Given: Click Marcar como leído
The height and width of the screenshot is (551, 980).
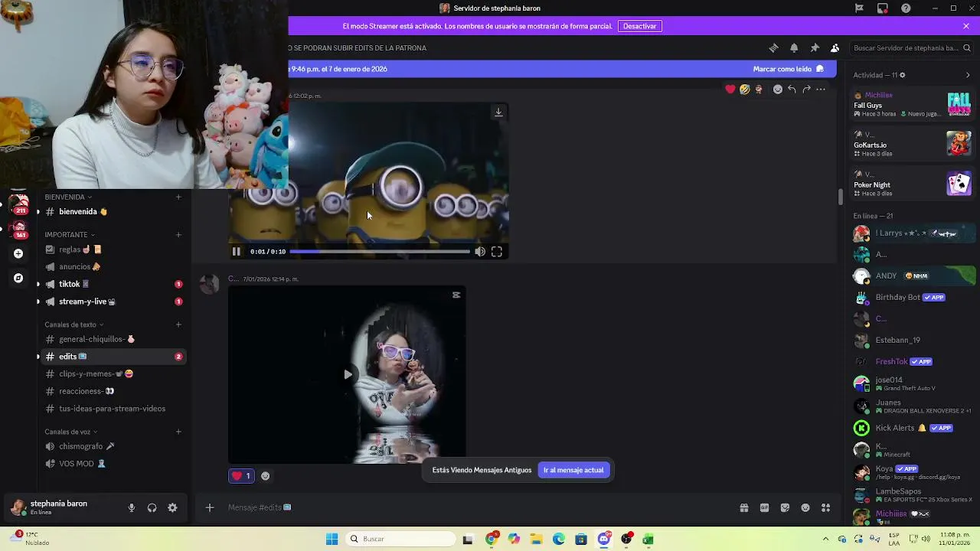Looking at the screenshot, I should (789, 69).
